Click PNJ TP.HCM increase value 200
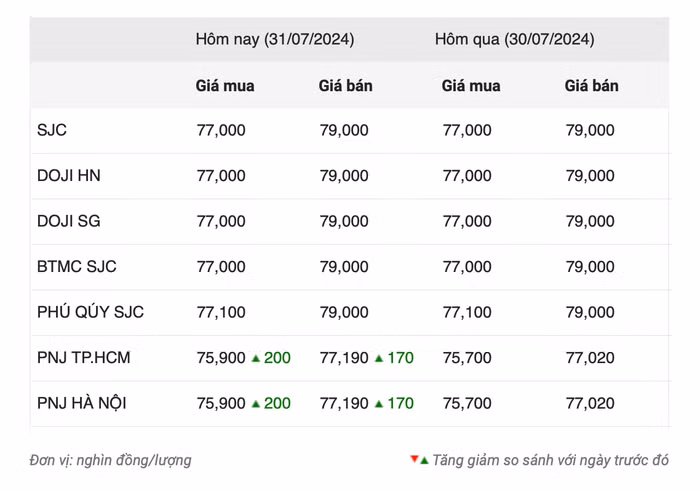This screenshot has height=490, width=700. point(277,358)
